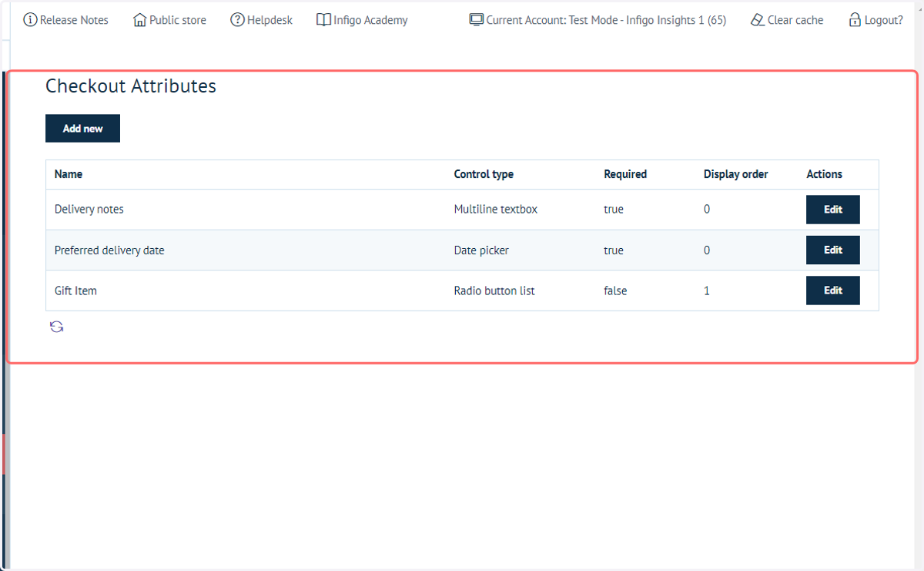Click the Release Notes info icon

pyautogui.click(x=31, y=20)
